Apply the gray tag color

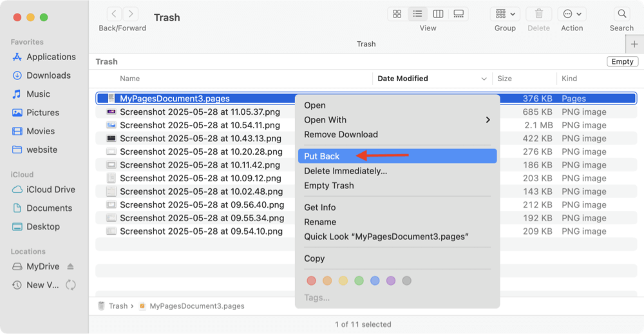point(406,281)
